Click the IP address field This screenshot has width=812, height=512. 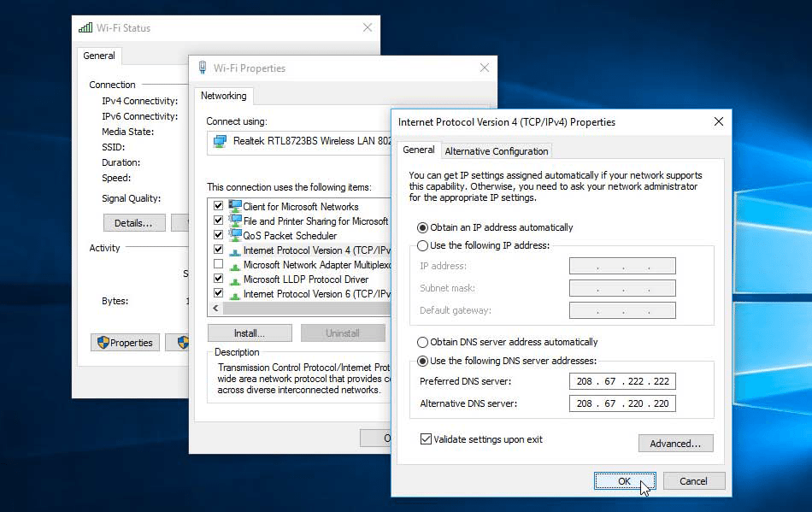(622, 266)
